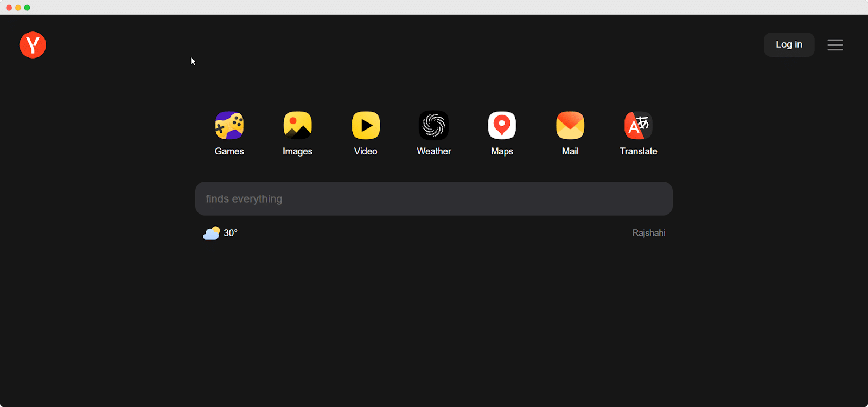Open the hamburger menu

[835, 45]
